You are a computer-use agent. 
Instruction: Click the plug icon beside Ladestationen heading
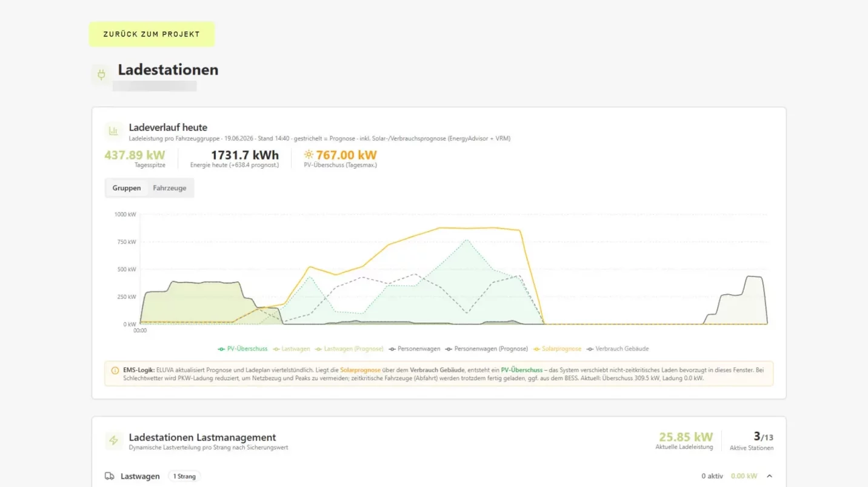tap(101, 75)
